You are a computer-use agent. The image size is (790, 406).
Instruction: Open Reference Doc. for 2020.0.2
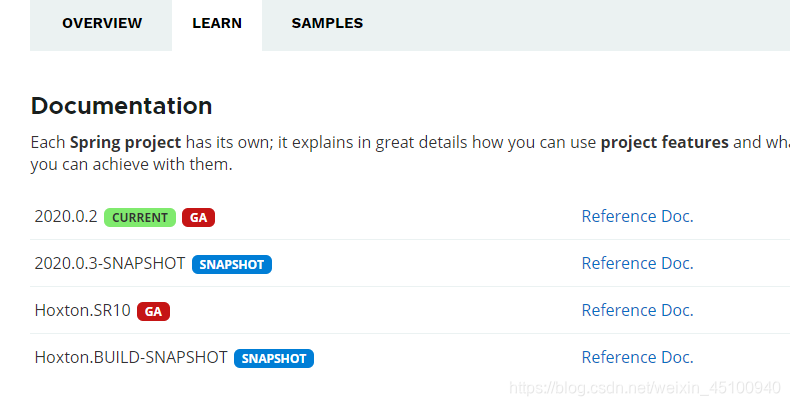[637, 216]
